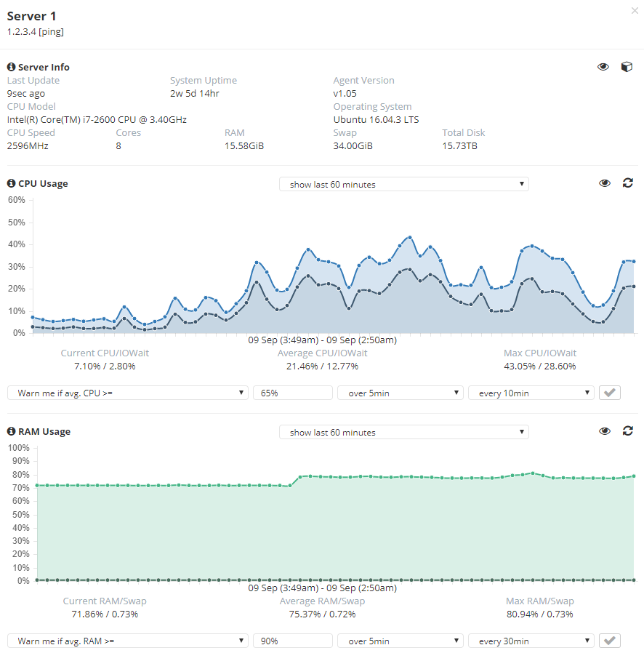
Task: Click the 'Server 1' title
Action: [31, 16]
